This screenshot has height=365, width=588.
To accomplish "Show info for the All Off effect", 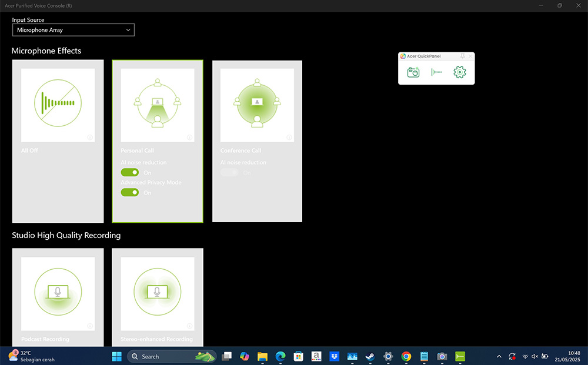I will (90, 138).
